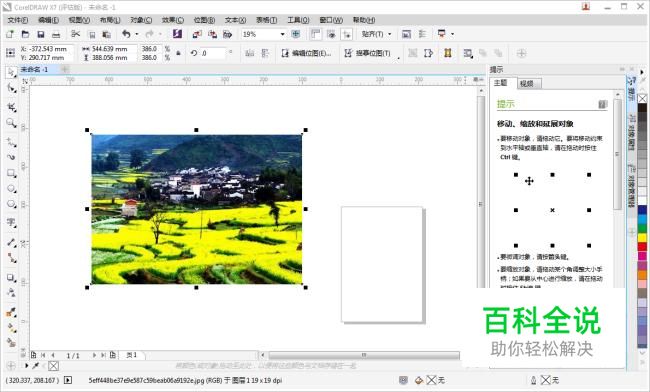650x392 pixels.
Task: Expand the document palette arrow at bottom
Action: click(27, 365)
